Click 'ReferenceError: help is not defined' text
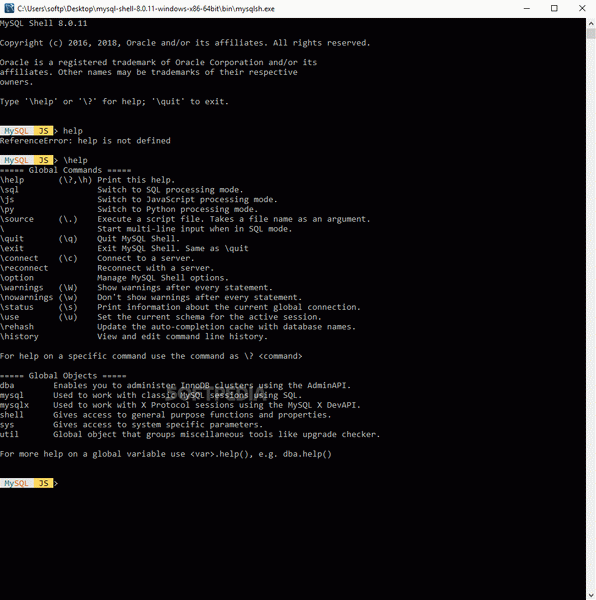Screen dimensions: 596x600 click(x=85, y=141)
